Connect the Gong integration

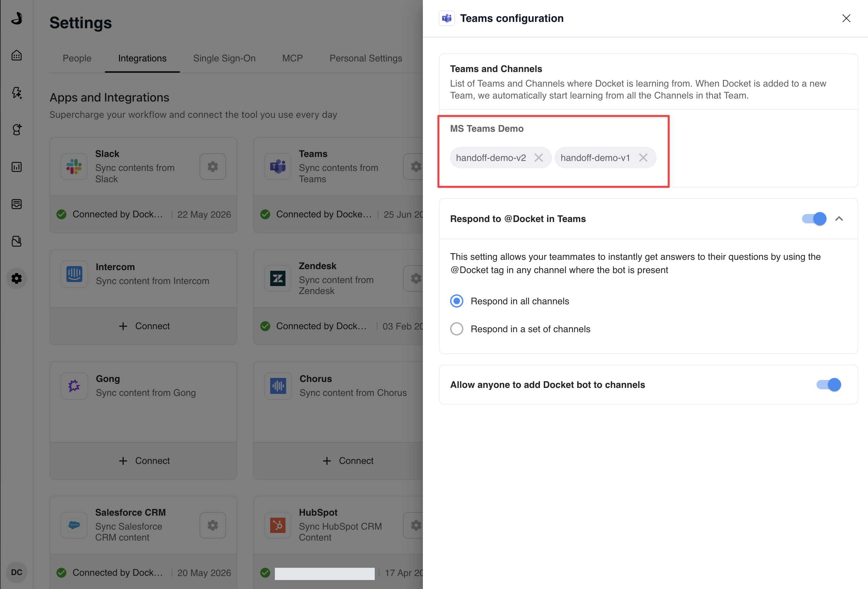(143, 461)
